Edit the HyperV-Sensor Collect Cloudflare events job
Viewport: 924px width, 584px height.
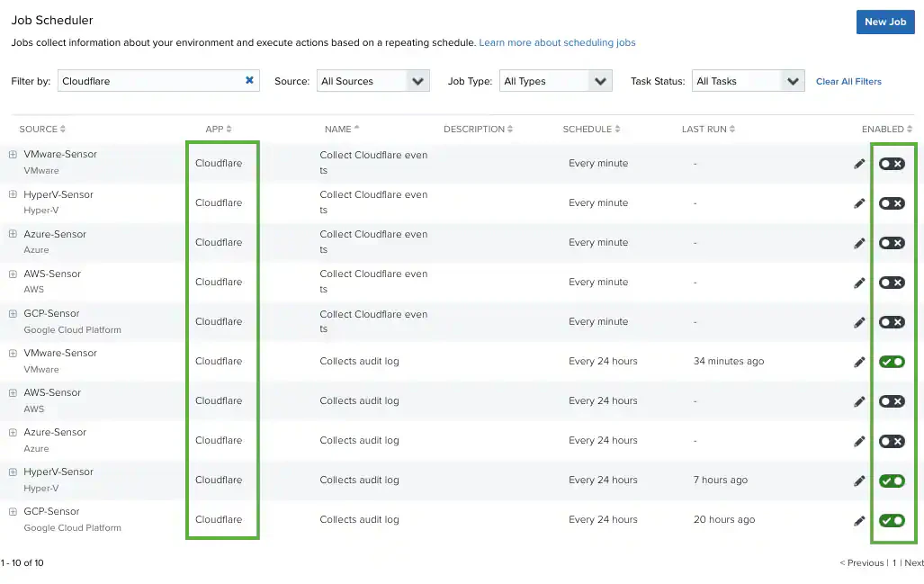coord(859,203)
